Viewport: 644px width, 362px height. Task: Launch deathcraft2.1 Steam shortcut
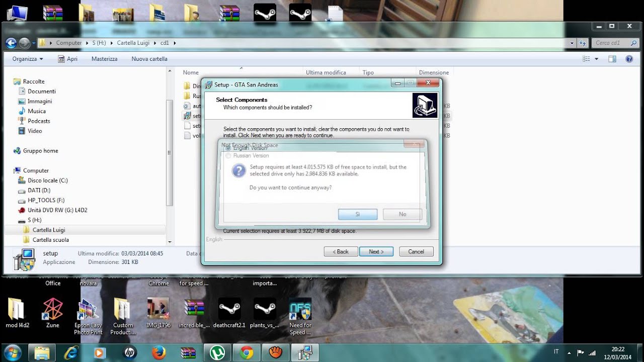coord(229,313)
